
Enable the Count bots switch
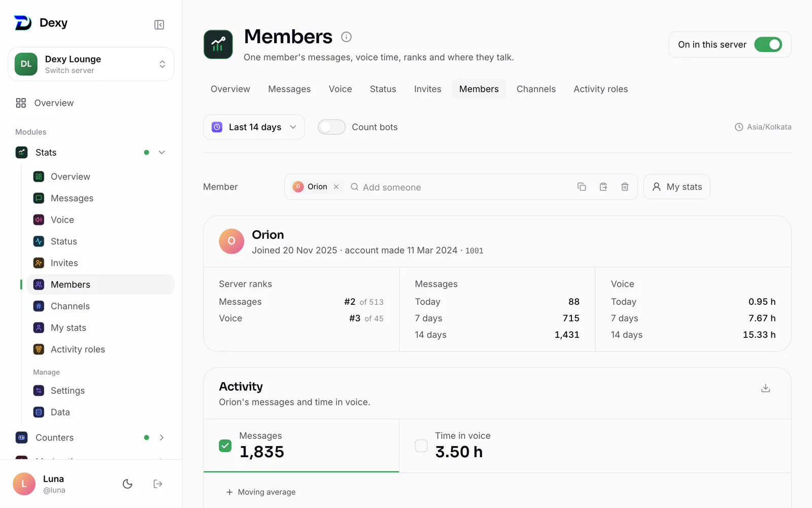[331, 127]
